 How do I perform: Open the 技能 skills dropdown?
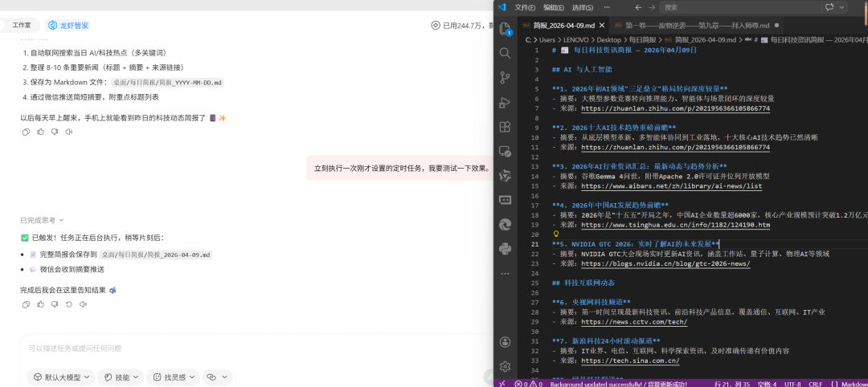tap(120, 377)
